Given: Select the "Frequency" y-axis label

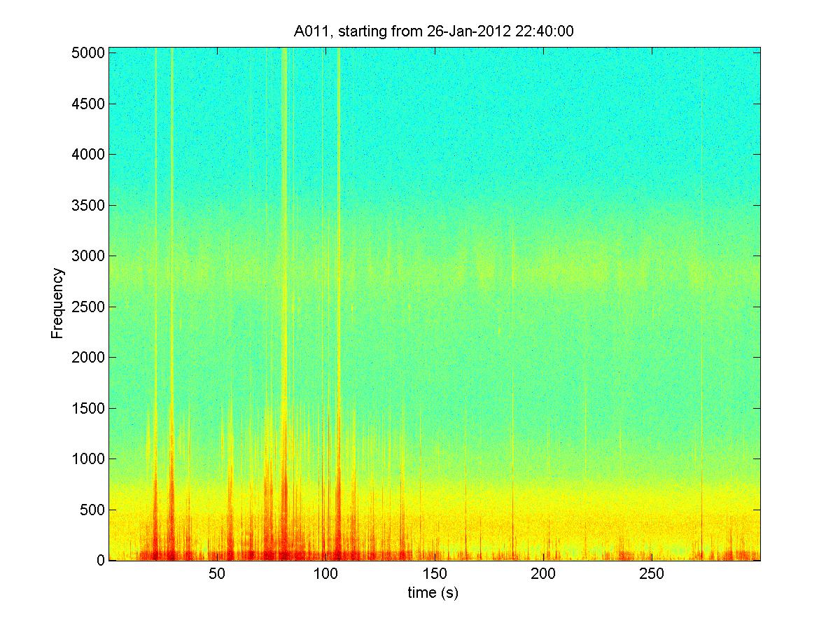Looking at the screenshot, I should click(x=57, y=304).
